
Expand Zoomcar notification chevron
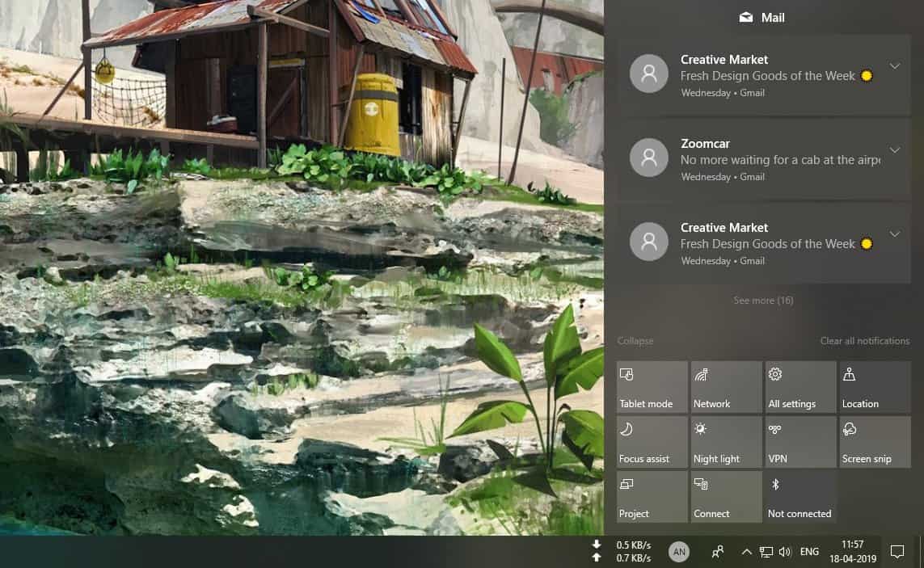pos(895,150)
